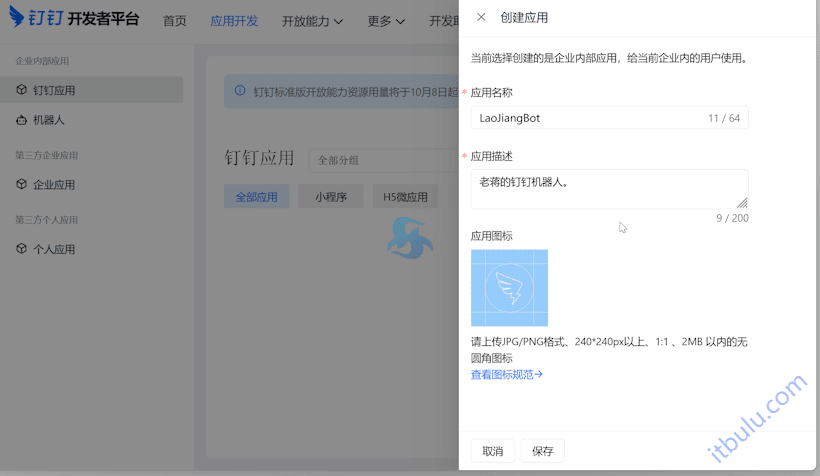Expand the 开放能力 dropdown
Image resolution: width=820 pixels, height=476 pixels.
[x=312, y=21]
